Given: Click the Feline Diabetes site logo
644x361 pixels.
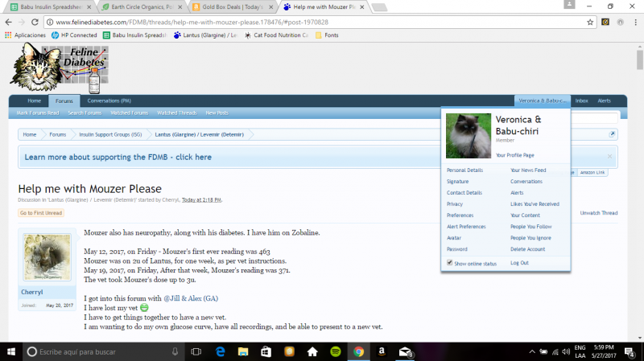Looking at the screenshot, I should (x=59, y=68).
